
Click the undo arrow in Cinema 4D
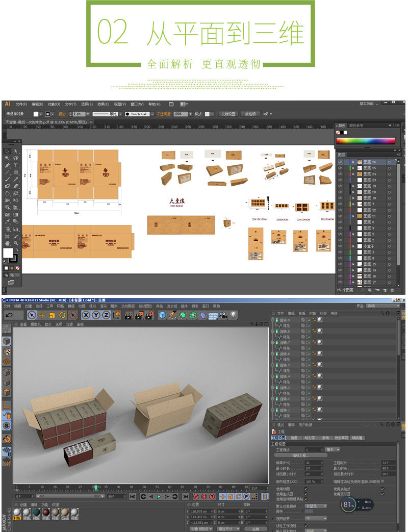pos(9,315)
